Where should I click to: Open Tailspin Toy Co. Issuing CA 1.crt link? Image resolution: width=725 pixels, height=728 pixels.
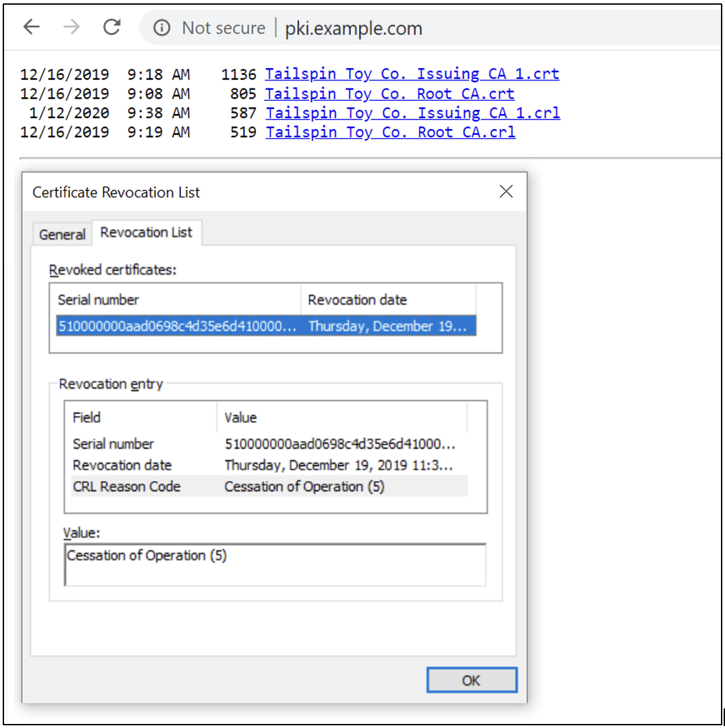412,74
